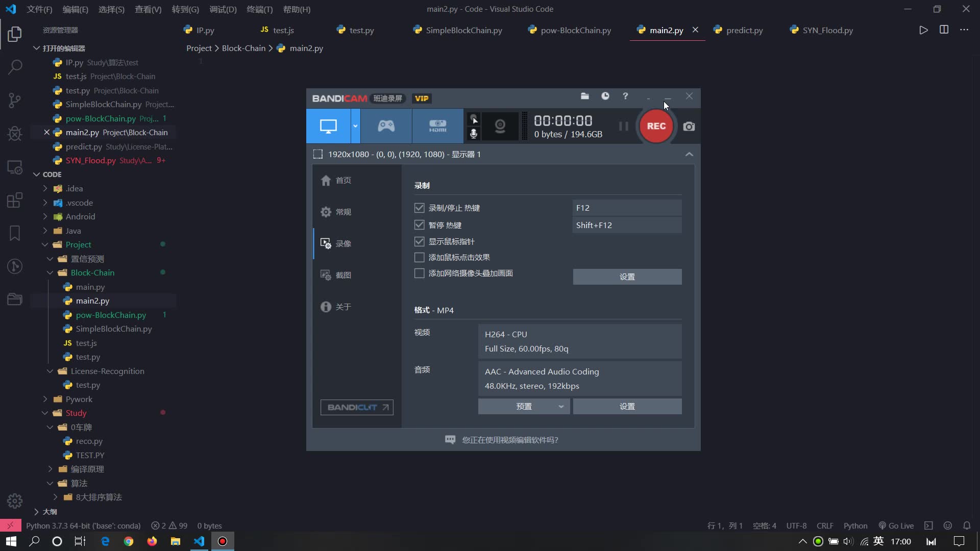The height and width of the screenshot is (551, 980).
Task: Open the 查看(V) menu in VS Code
Action: [148, 9]
